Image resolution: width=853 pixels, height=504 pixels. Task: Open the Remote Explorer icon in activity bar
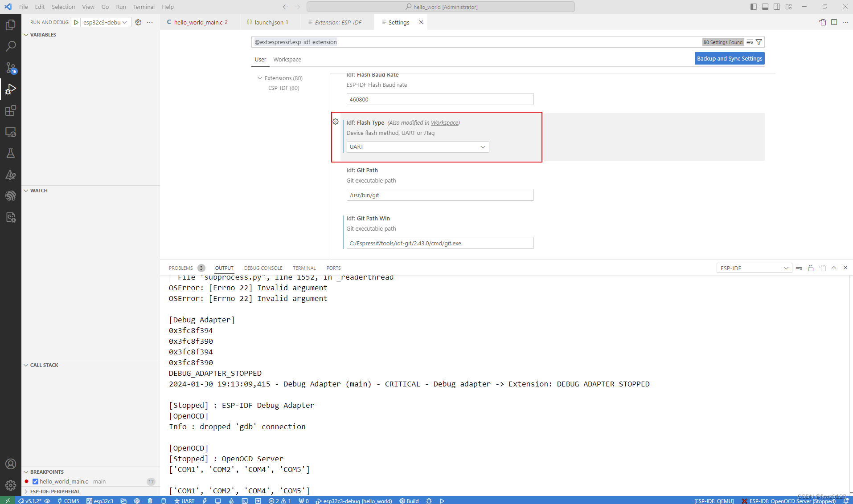click(11, 132)
